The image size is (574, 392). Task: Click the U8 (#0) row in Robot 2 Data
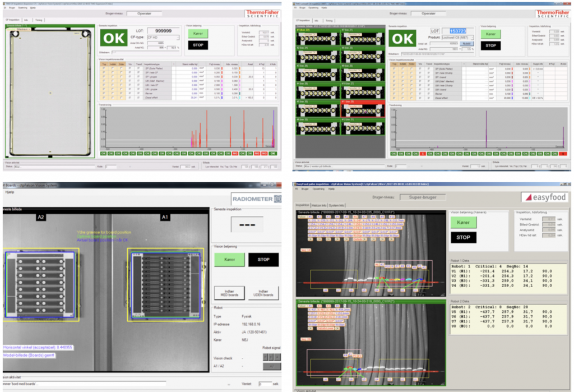tap(502, 326)
